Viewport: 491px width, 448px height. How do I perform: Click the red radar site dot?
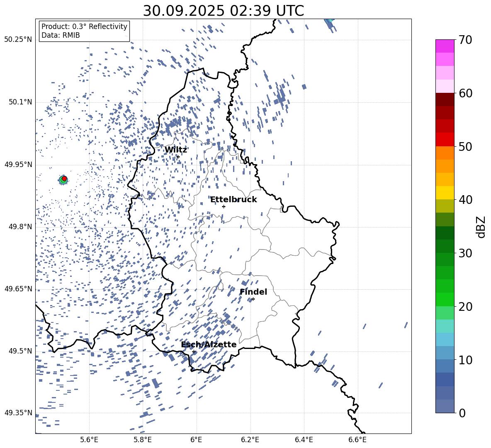64,179
